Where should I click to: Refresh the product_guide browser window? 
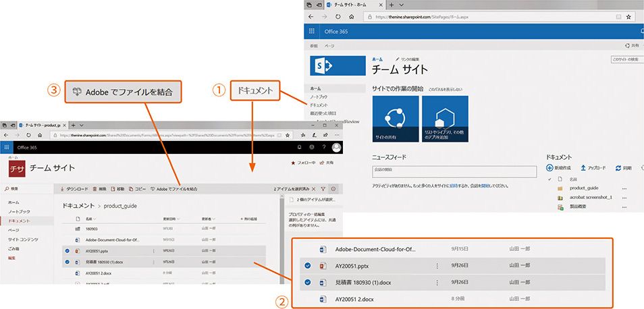pyautogui.click(x=28, y=135)
